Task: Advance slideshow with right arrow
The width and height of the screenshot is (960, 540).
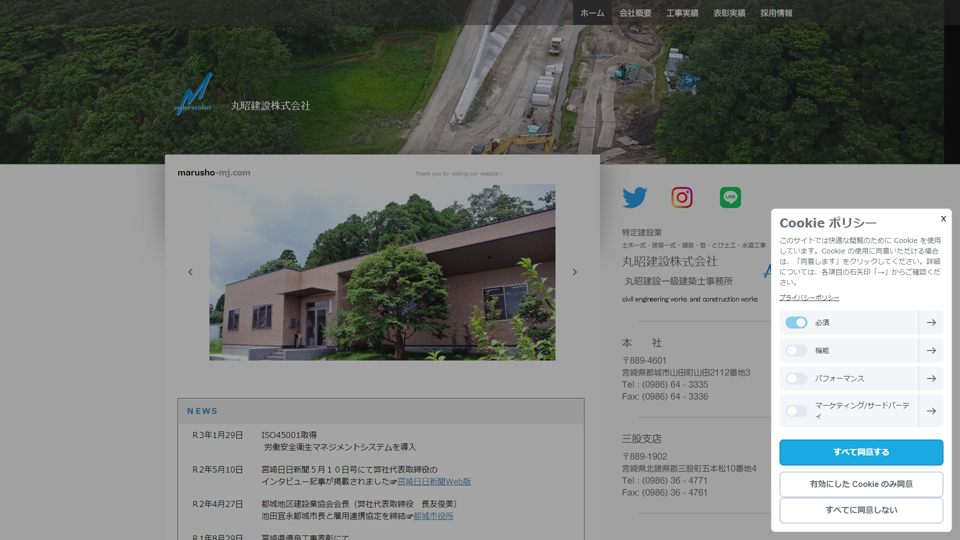Action: click(x=574, y=272)
